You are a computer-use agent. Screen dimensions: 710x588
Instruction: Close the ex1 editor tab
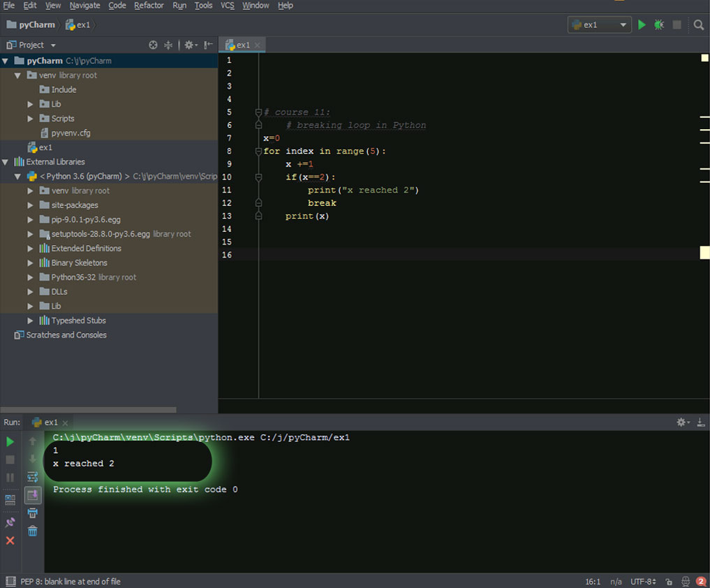[257, 45]
